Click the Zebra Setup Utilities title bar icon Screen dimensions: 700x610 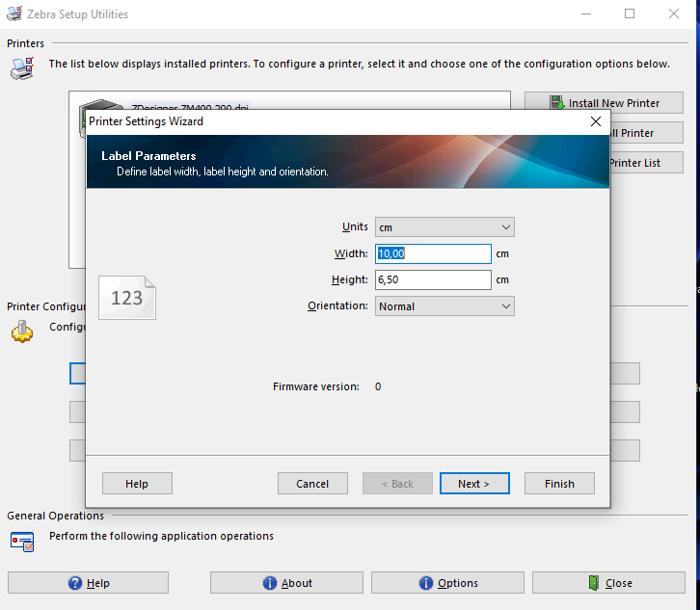click(x=14, y=13)
